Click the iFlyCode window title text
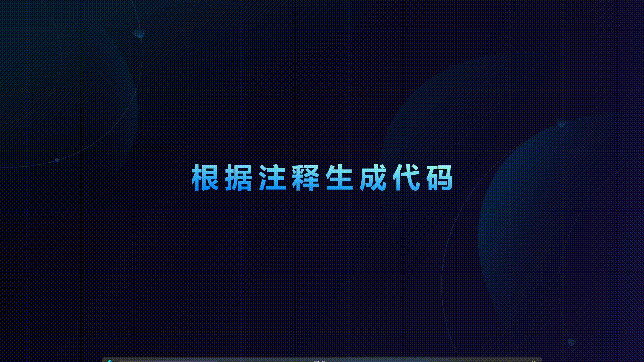 click(x=323, y=361)
